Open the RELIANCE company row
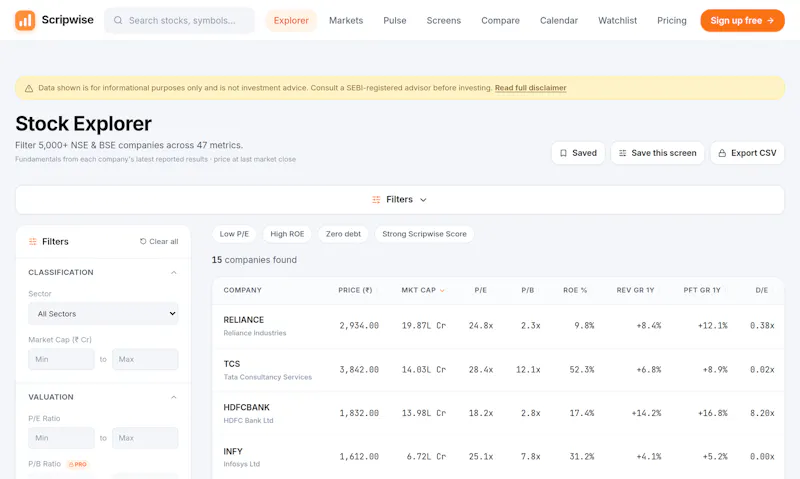The height and width of the screenshot is (479, 800). 498,326
